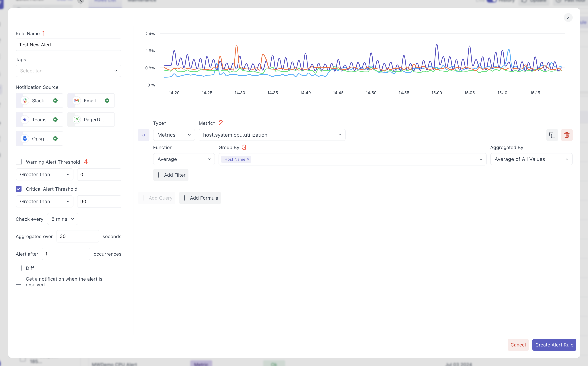Click the critical threshold value 90 field

click(x=99, y=202)
